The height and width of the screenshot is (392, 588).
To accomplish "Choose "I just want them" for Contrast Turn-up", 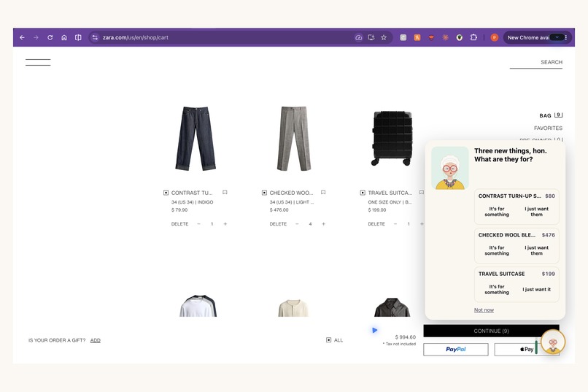I will coord(536,212).
